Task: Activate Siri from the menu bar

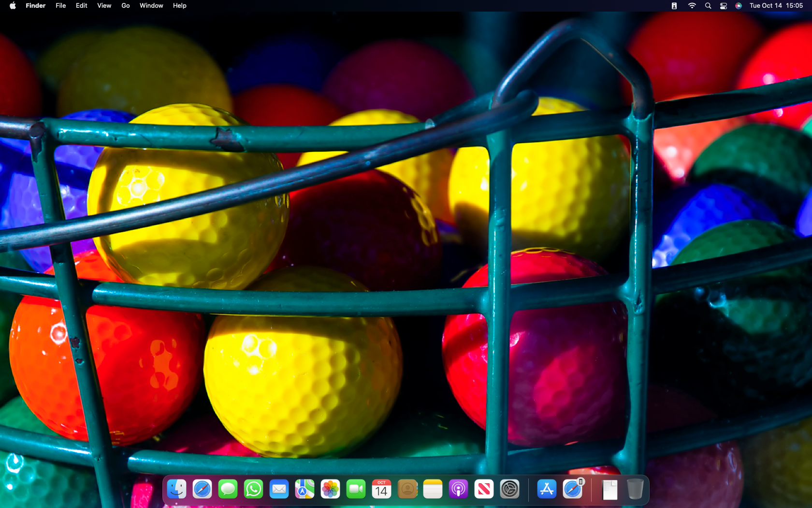Action: pos(738,5)
